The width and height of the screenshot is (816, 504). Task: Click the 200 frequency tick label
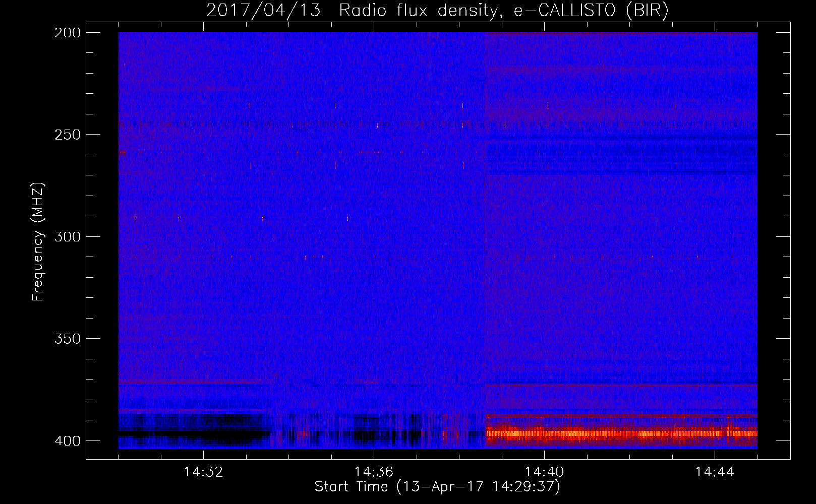pyautogui.click(x=68, y=33)
